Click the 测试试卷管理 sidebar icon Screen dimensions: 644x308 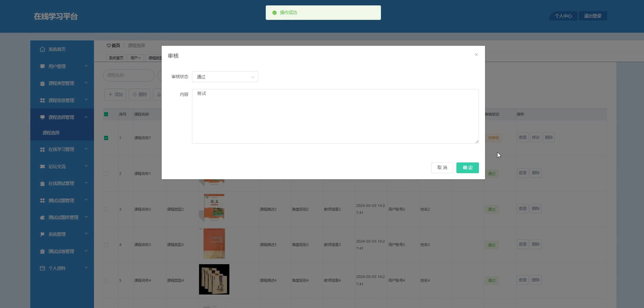click(42, 251)
